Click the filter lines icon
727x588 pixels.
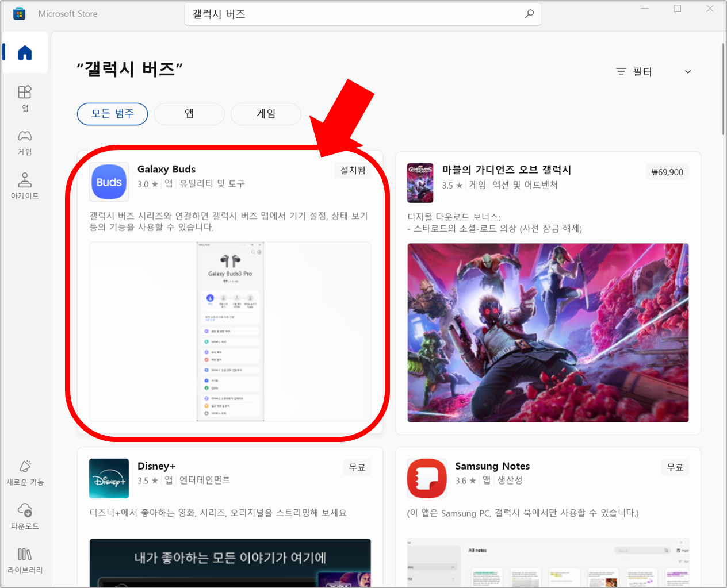point(621,72)
